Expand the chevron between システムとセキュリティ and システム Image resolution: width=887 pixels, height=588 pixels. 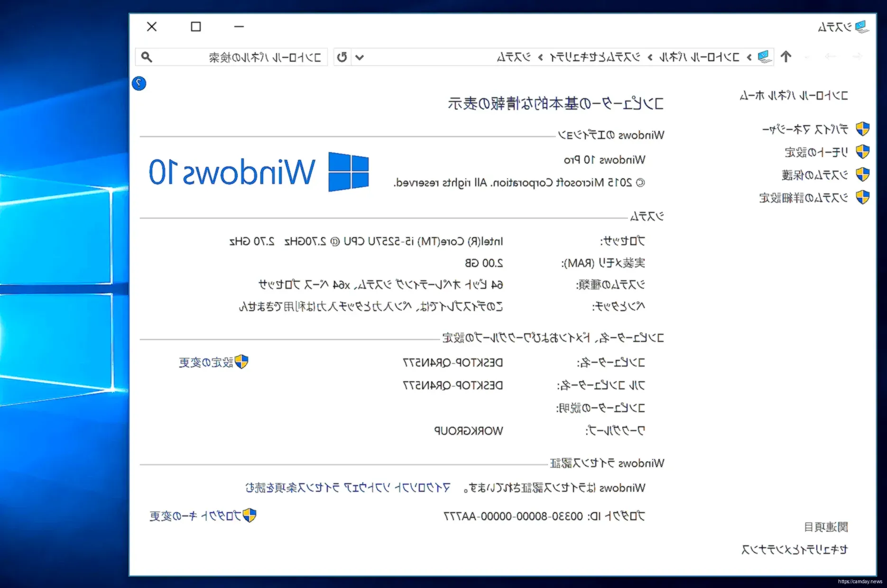[x=541, y=57]
